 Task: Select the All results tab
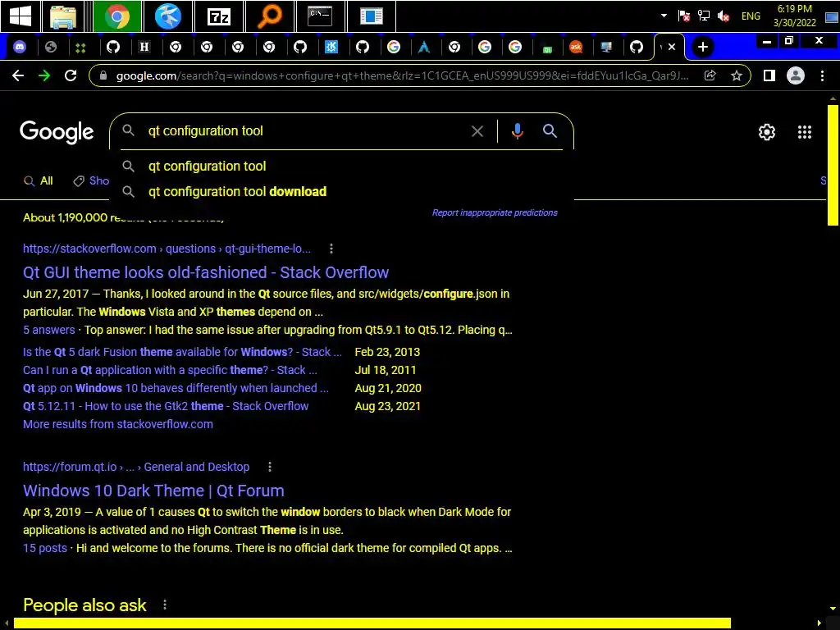tap(39, 181)
